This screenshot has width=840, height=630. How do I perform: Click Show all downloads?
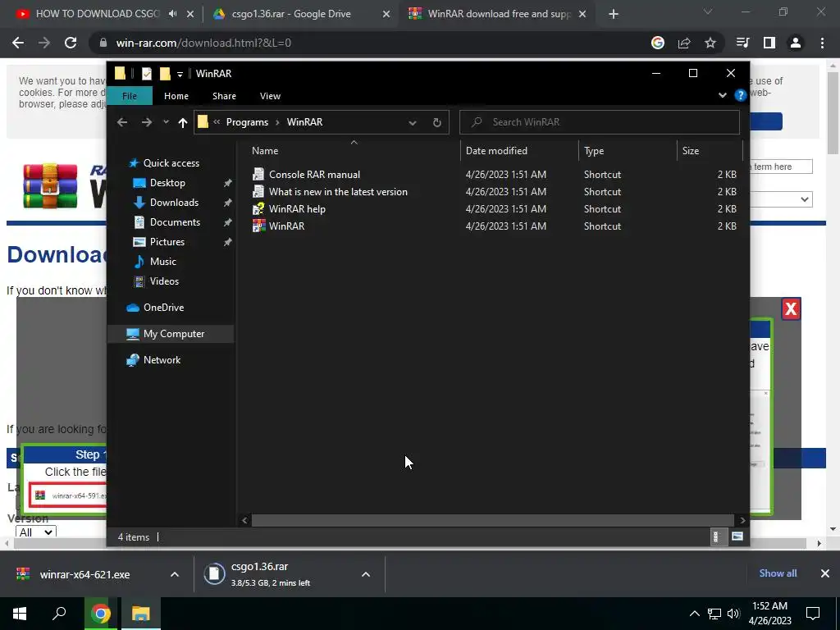point(778,573)
